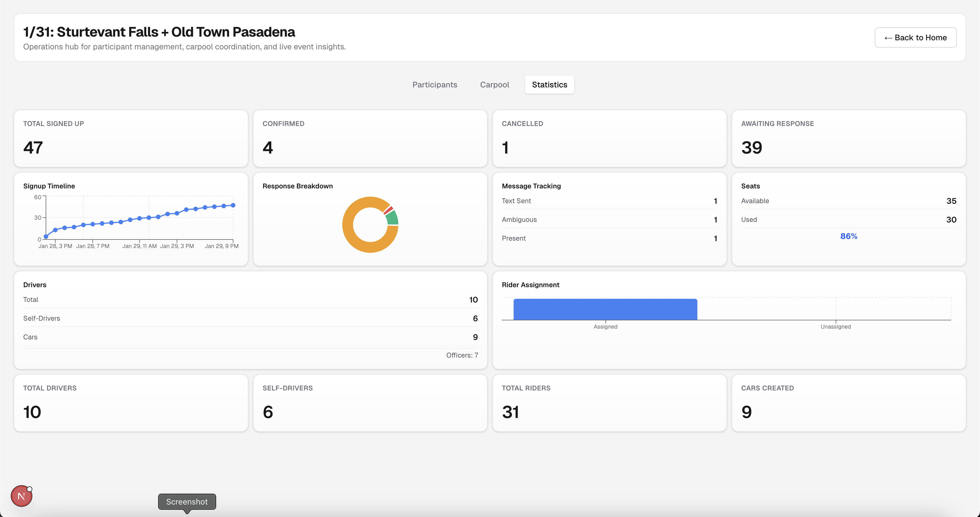Click the Total Riders card

pyautogui.click(x=609, y=403)
